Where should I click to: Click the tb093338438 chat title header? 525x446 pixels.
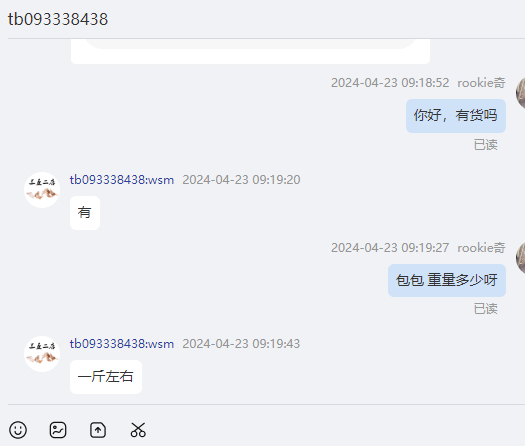click(x=58, y=19)
